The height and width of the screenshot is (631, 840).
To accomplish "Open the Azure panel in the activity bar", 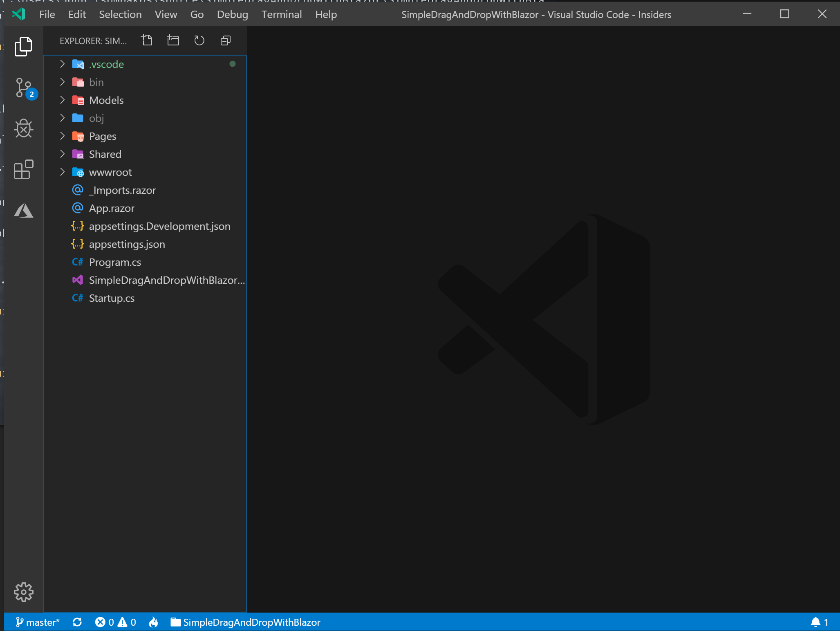I will click(23, 211).
